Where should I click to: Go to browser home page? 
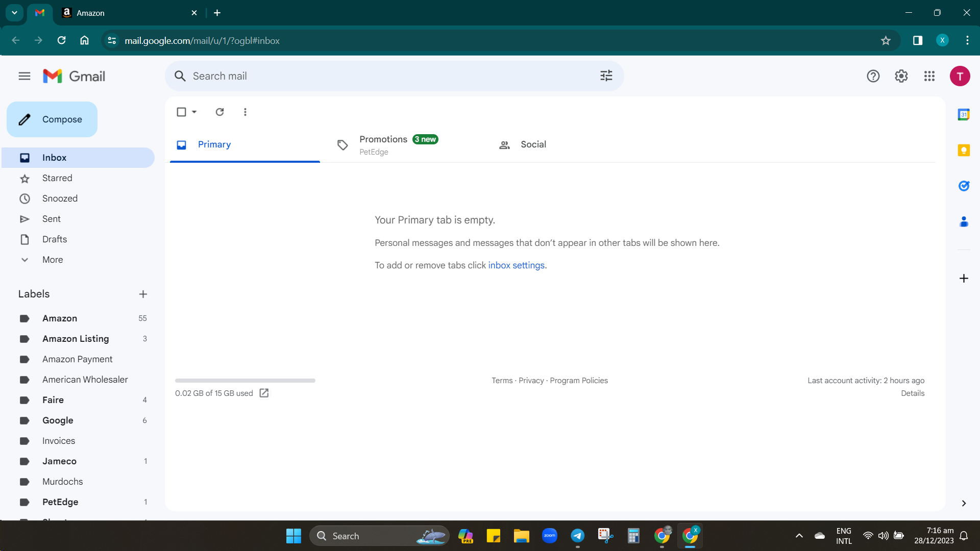click(84, 40)
